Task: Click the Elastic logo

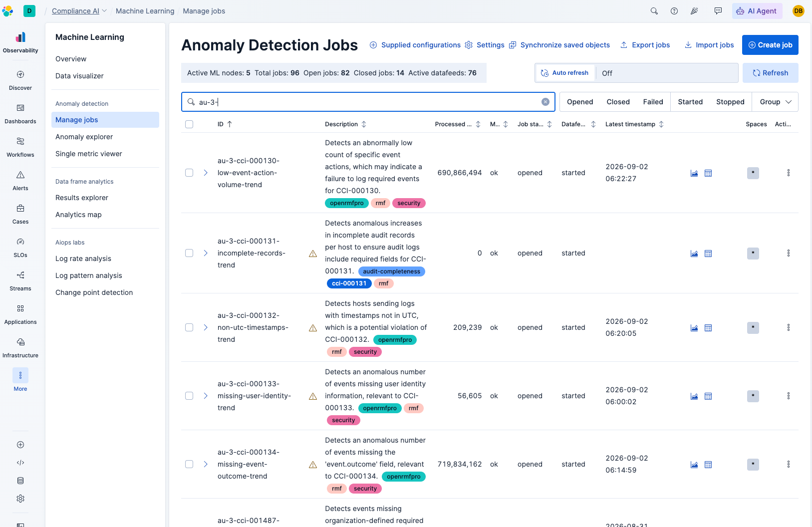Action: (x=7, y=11)
